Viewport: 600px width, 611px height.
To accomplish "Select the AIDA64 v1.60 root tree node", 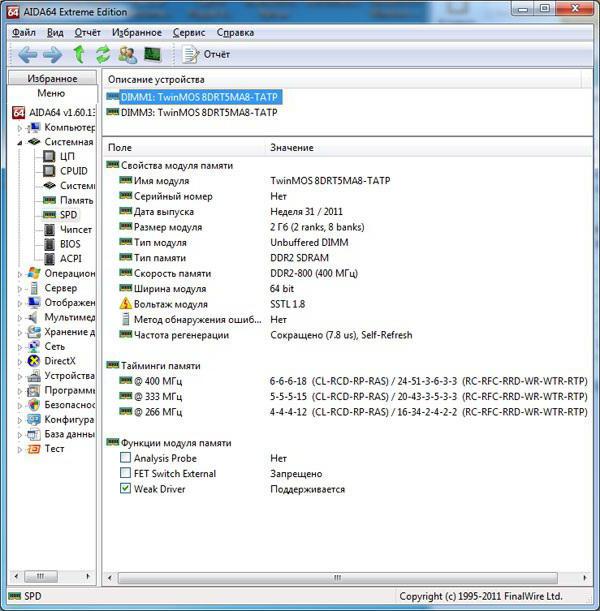I will (53, 113).
